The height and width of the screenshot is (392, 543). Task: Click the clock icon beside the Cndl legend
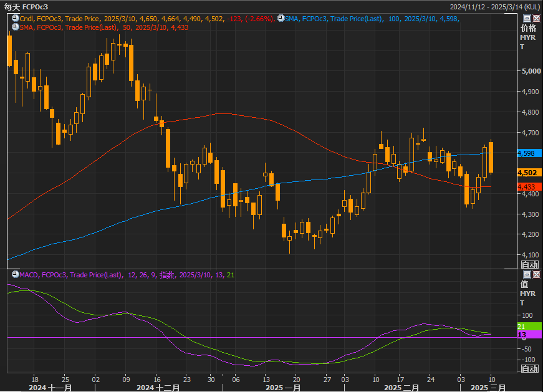click(15, 19)
